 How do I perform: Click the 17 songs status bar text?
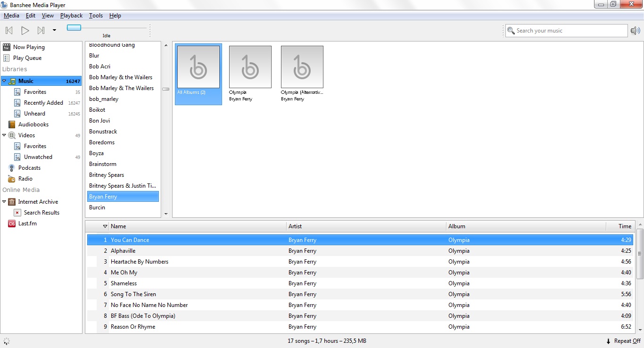click(327, 341)
